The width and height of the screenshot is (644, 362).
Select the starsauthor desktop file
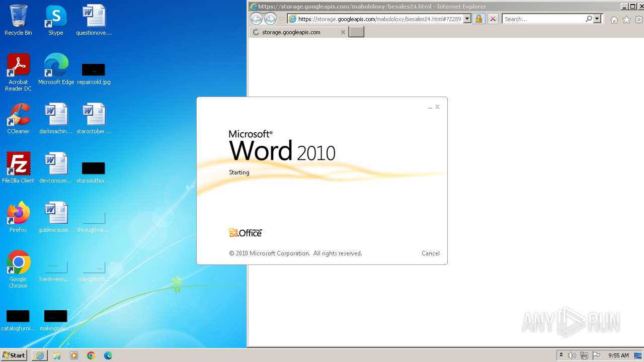(x=94, y=171)
